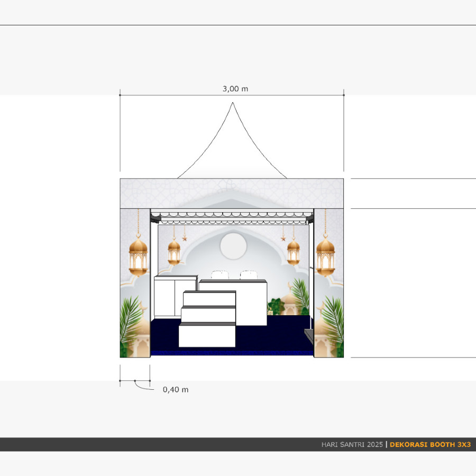Image resolution: width=476 pixels, height=476 pixels.
Task: Click the palm leaf on right pillar
Action: tap(333, 320)
